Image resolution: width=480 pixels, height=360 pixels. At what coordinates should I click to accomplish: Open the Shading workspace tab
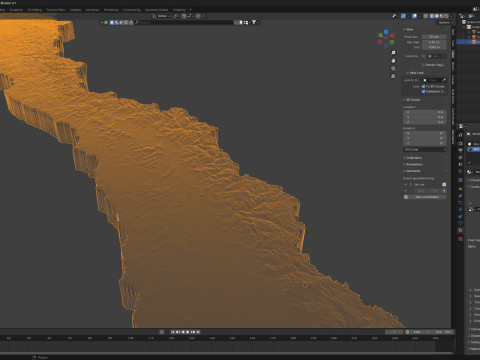click(x=75, y=10)
